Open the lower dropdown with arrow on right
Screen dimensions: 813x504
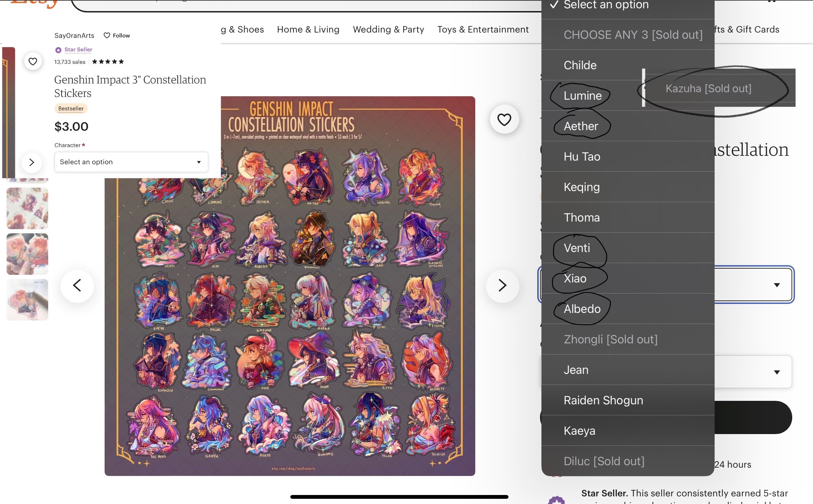pos(777,372)
